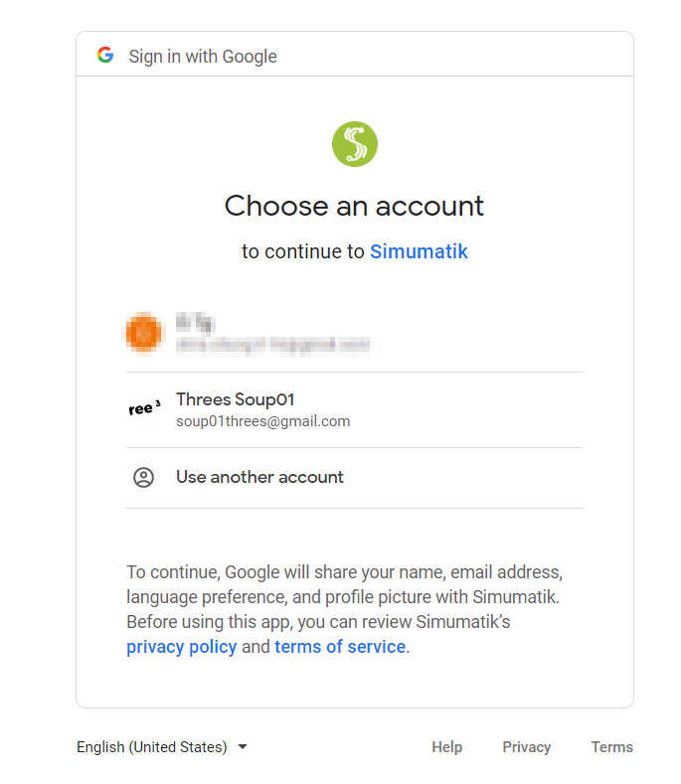Viewport: 681px width, 784px height.
Task: Click the person icon for another account
Action: click(143, 478)
